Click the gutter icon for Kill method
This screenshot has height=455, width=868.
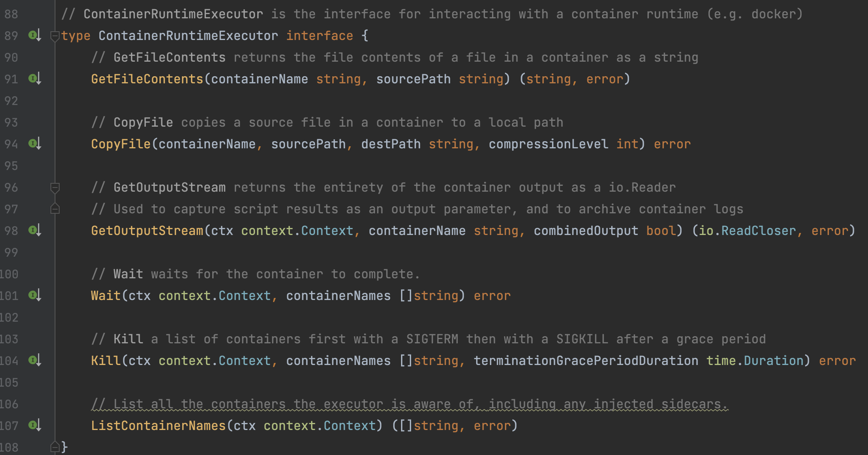pos(34,360)
